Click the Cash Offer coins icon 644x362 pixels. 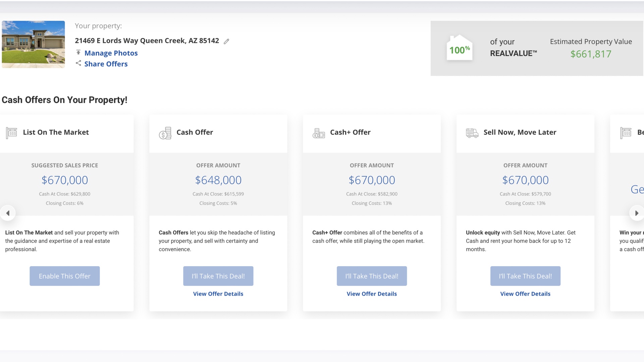coord(165,133)
